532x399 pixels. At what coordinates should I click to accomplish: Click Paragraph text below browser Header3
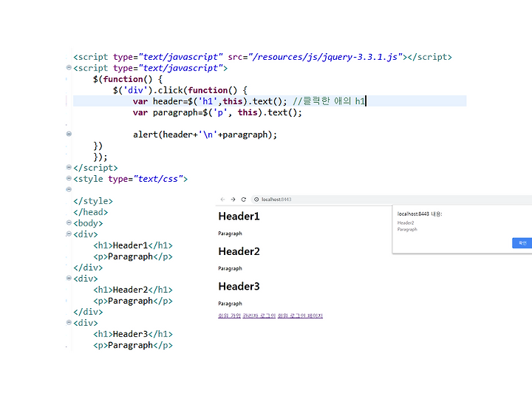point(230,304)
